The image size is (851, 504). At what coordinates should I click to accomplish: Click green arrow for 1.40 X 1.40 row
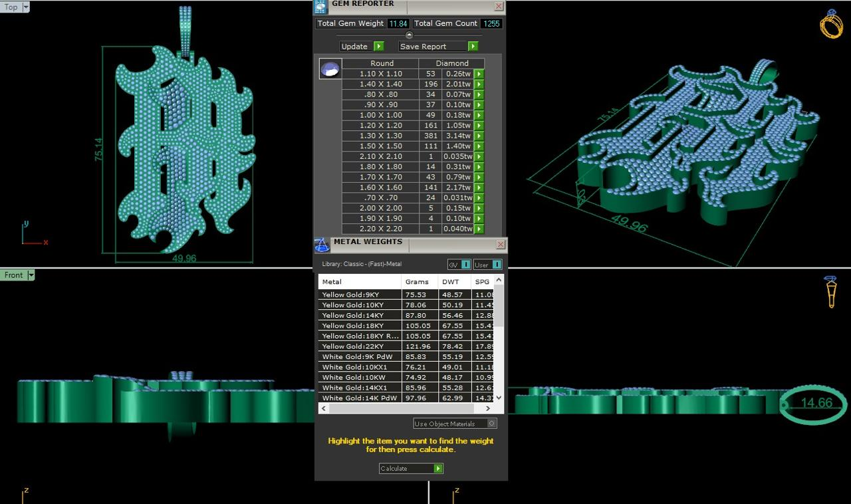[479, 84]
